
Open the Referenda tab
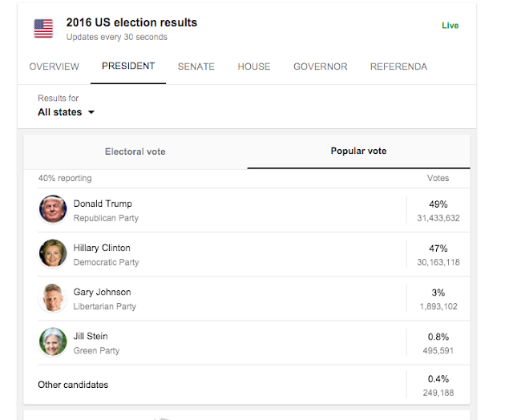pyautogui.click(x=398, y=67)
